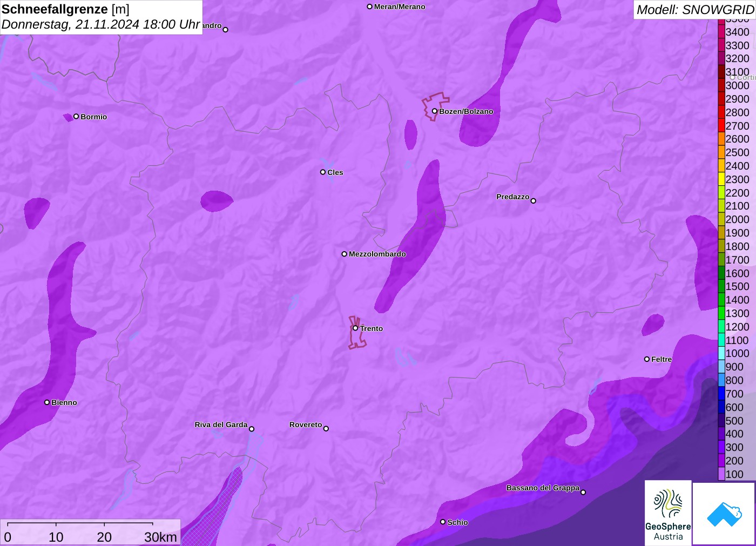Viewport: 756px width, 546px height.
Task: Click the 'Rovereto' label text
Action: (x=306, y=424)
